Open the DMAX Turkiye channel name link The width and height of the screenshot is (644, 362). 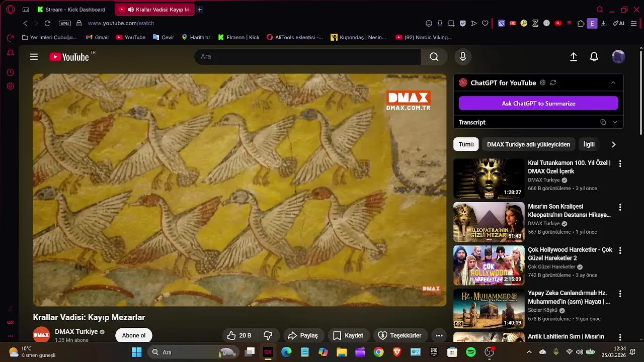[x=76, y=332]
